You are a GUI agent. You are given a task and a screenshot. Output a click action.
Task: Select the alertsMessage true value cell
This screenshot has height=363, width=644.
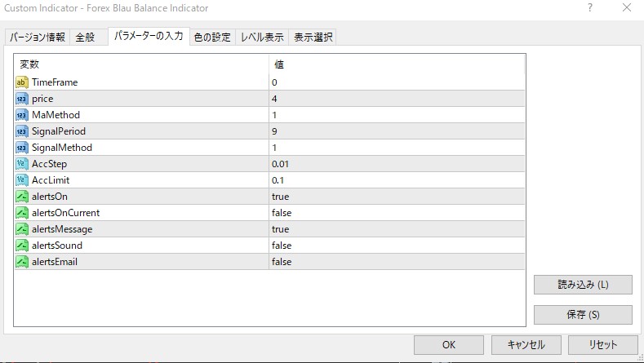coord(397,228)
